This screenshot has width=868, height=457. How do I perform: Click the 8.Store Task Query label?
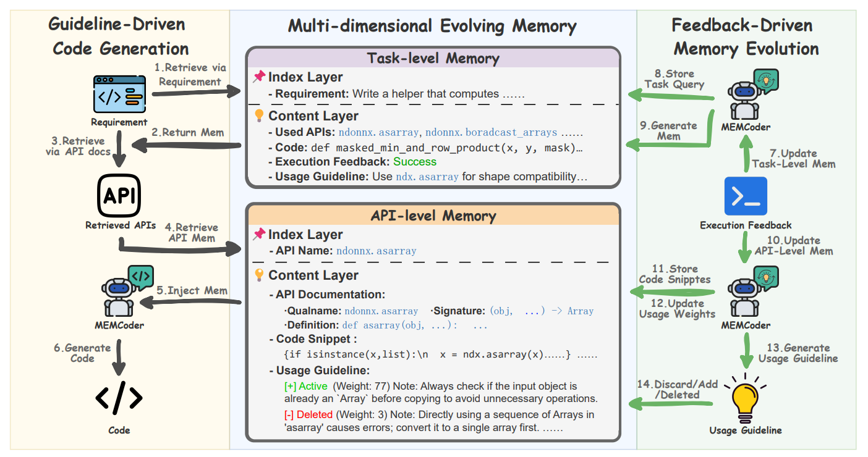tap(674, 79)
